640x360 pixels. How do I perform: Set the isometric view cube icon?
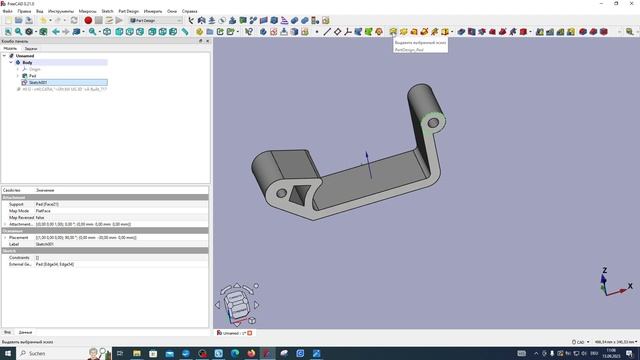107,31
